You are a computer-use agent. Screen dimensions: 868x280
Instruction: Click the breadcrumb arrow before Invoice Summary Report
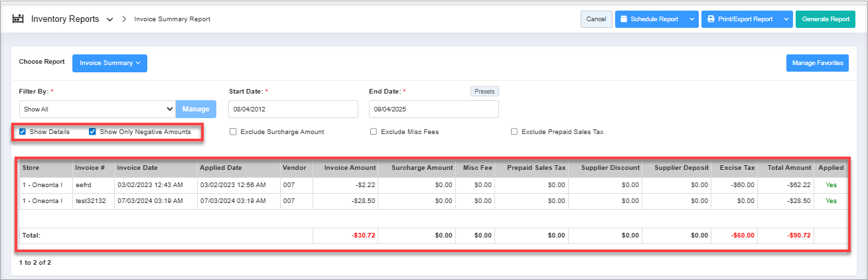click(124, 19)
